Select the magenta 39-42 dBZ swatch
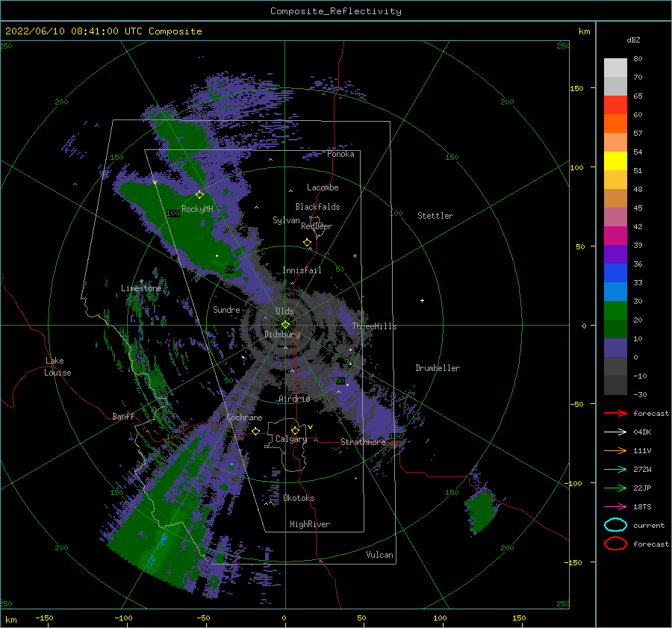The width and height of the screenshot is (672, 628). 615,235
